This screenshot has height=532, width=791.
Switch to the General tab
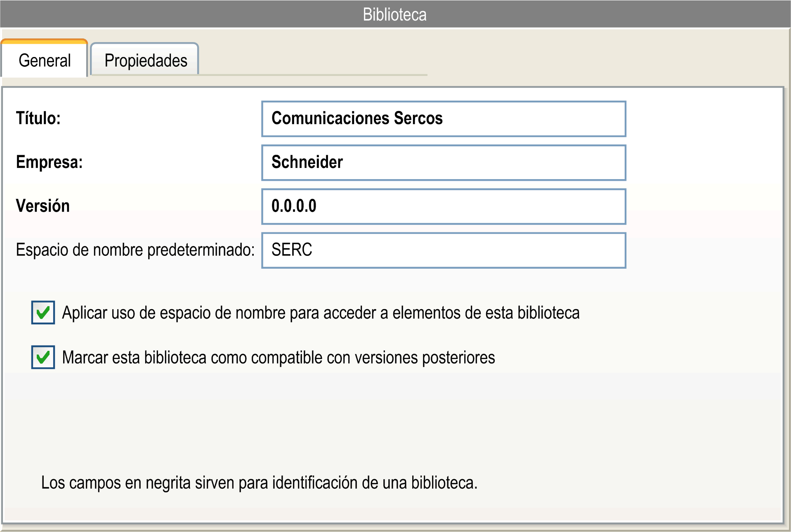pyautogui.click(x=44, y=59)
